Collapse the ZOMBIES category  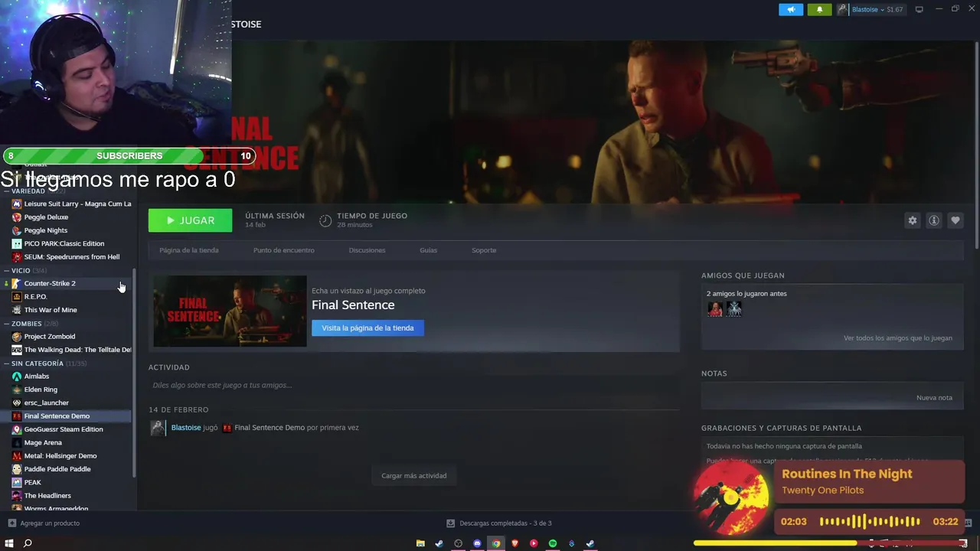coord(26,324)
